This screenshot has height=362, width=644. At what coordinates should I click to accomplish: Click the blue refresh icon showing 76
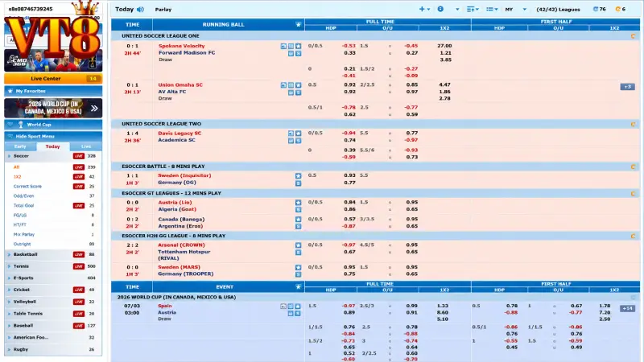tap(595, 9)
